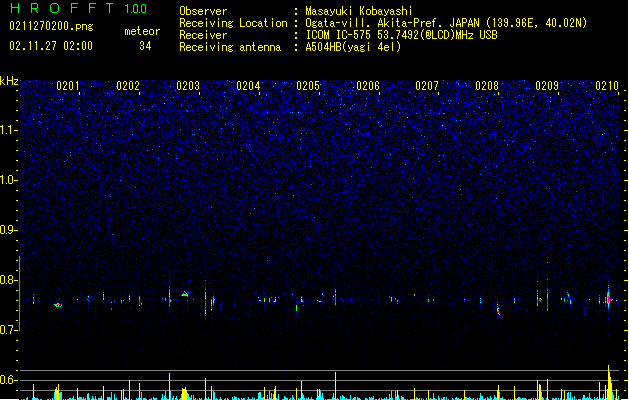
Task: Click the meteor count value 34
Action: click(145, 46)
